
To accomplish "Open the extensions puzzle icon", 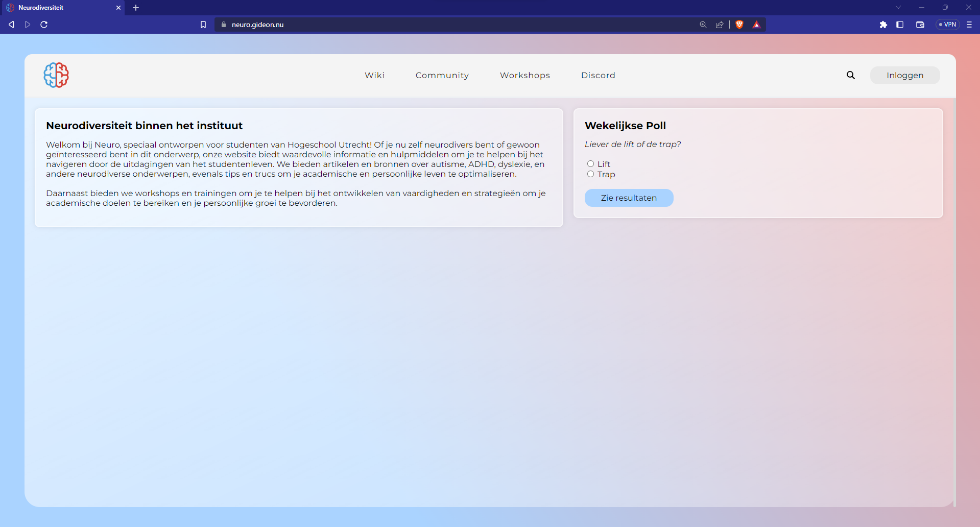I will [883, 25].
